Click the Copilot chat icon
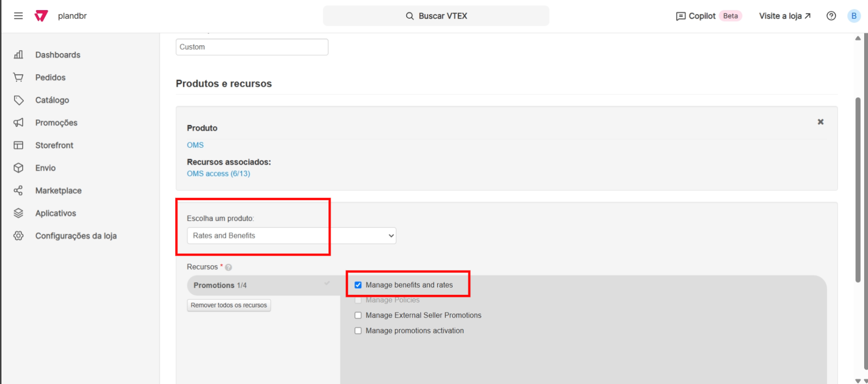Viewport: 868px width, 384px height. [680, 16]
